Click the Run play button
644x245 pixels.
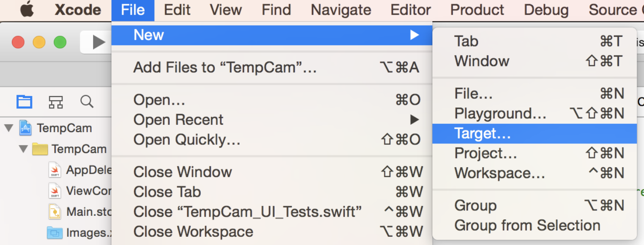(98, 42)
